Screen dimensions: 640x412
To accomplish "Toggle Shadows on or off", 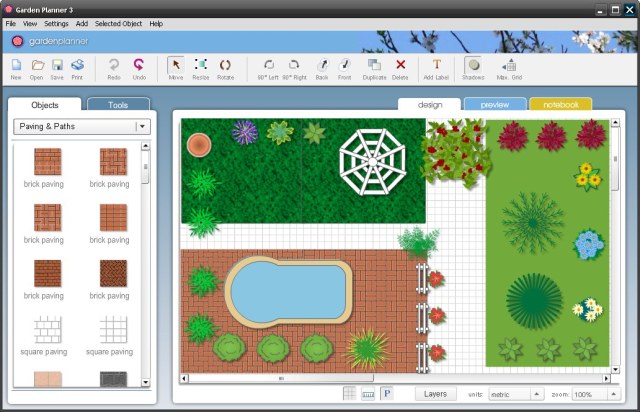I will (473, 68).
